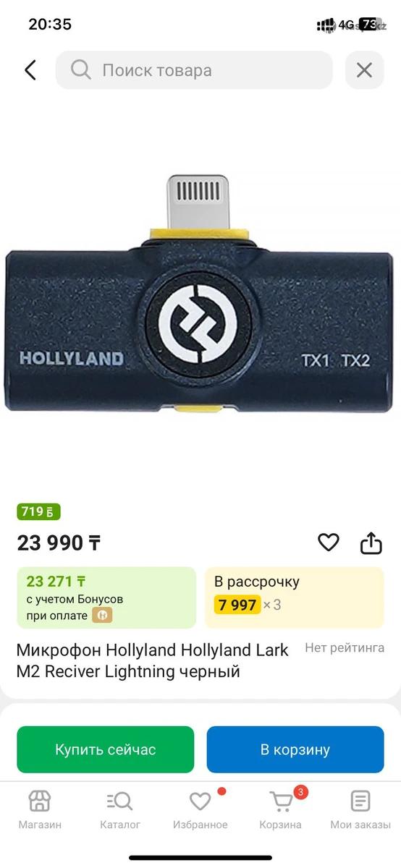Open the Мои заказы tab

tap(360, 810)
